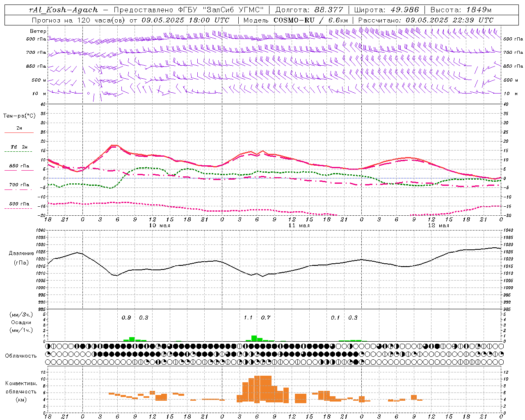Click the Ветер wind panel label
Image resolution: width=525 pixels, height=420 pixels.
38,31
